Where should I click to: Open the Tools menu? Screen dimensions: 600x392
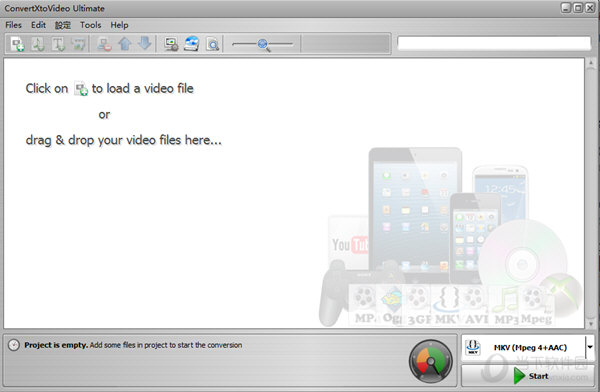click(91, 25)
